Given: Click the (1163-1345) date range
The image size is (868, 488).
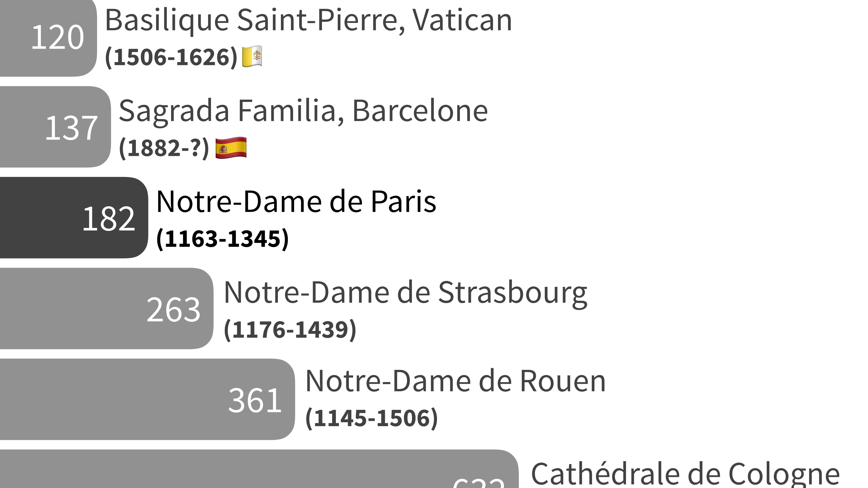Looking at the screenshot, I should tap(222, 239).
